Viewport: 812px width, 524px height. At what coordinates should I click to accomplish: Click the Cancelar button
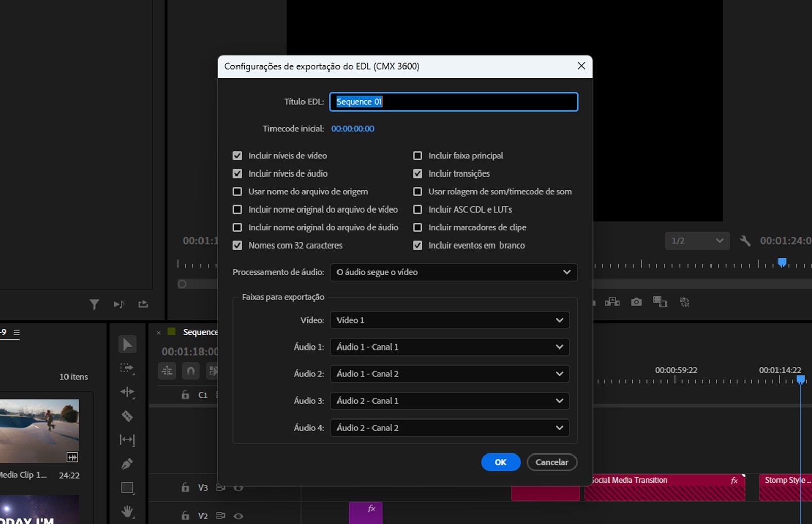[552, 462]
